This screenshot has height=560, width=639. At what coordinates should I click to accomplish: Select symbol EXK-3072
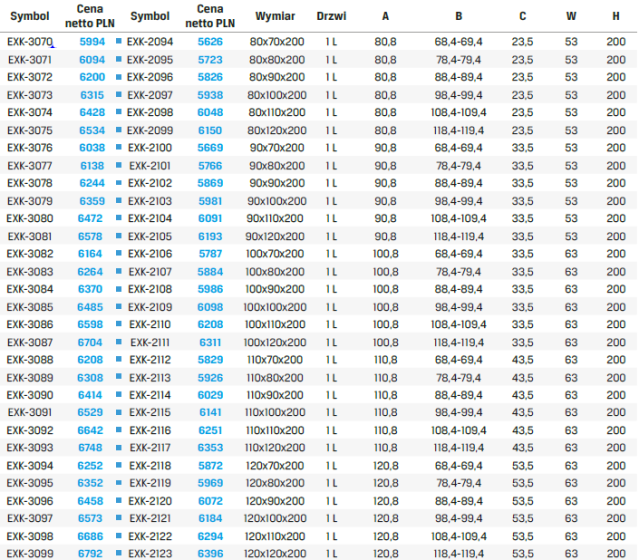tap(30, 77)
